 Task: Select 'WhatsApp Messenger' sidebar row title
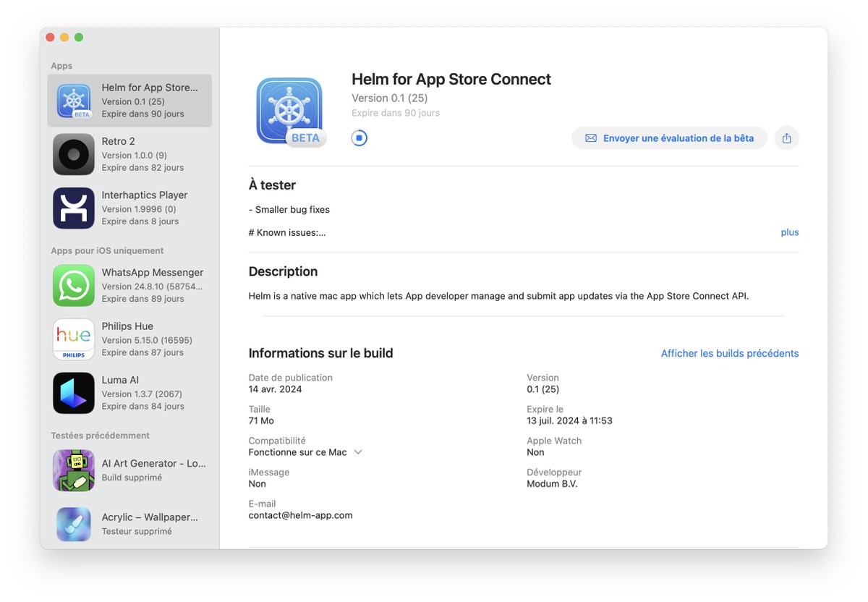(x=153, y=272)
